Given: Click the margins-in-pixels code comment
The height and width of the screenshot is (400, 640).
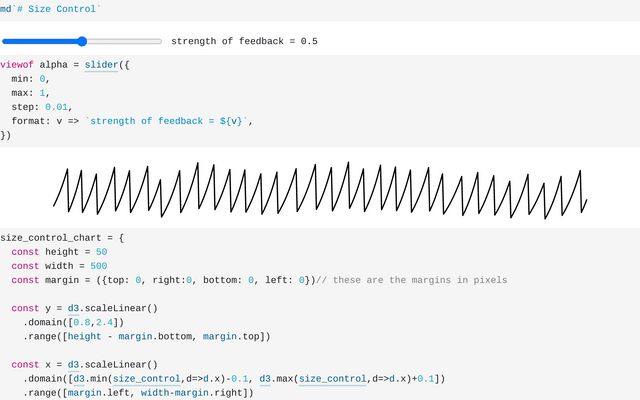Looking at the screenshot, I should [x=414, y=280].
